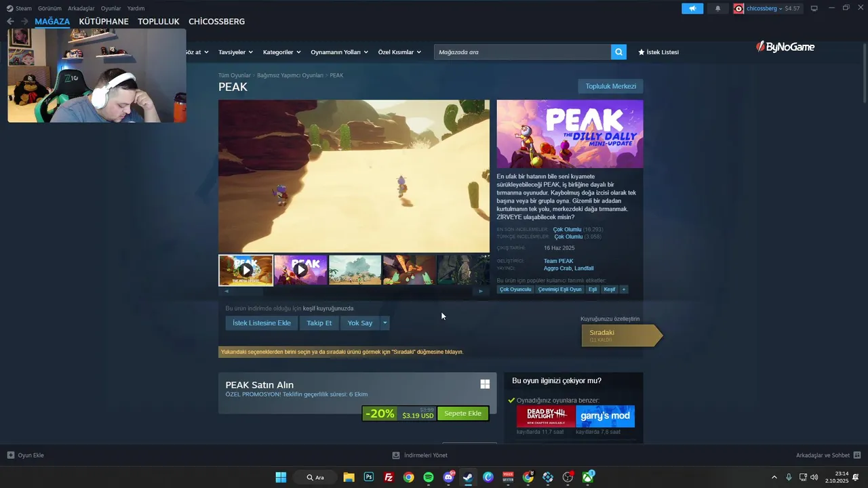Click İstek Listesine Ekle button

tap(262, 323)
